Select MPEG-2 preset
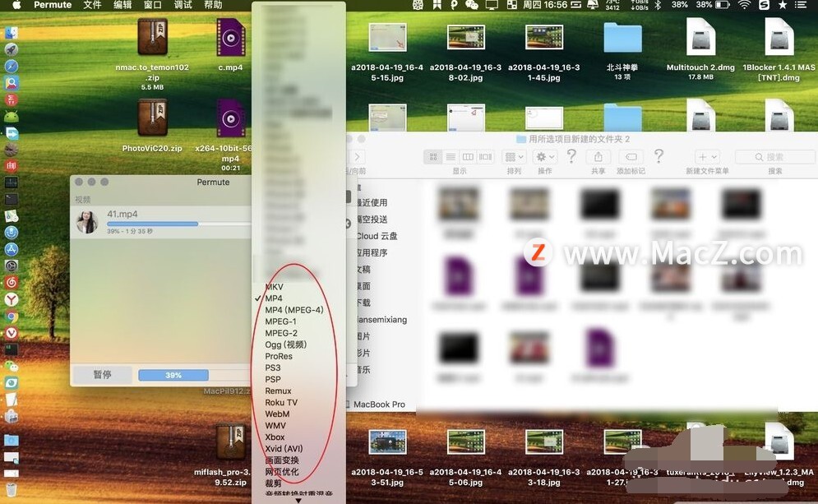 point(281,333)
